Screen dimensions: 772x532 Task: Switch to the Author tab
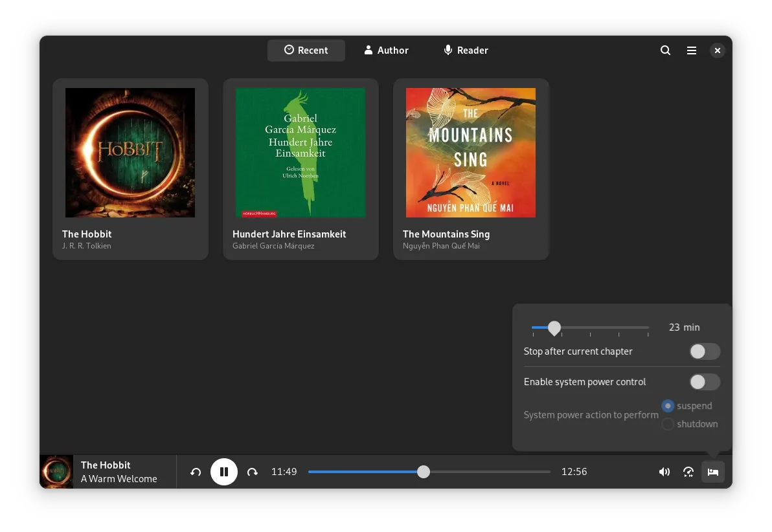[x=387, y=50]
